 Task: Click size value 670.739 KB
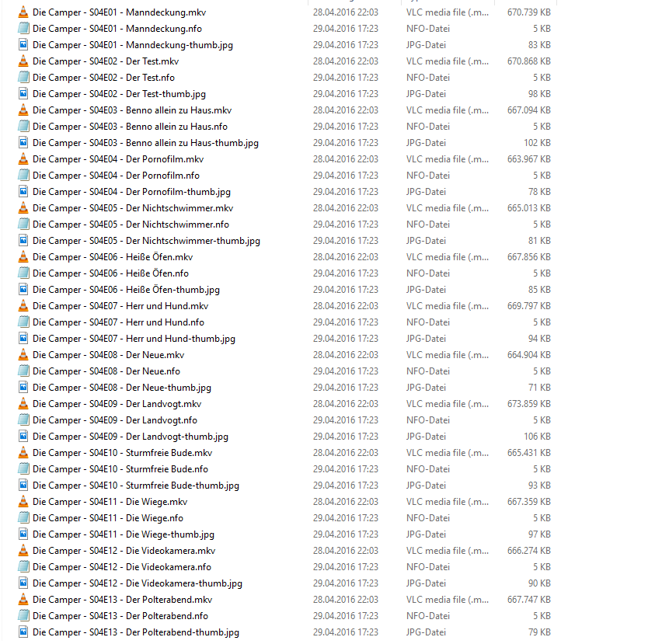pyautogui.click(x=528, y=12)
